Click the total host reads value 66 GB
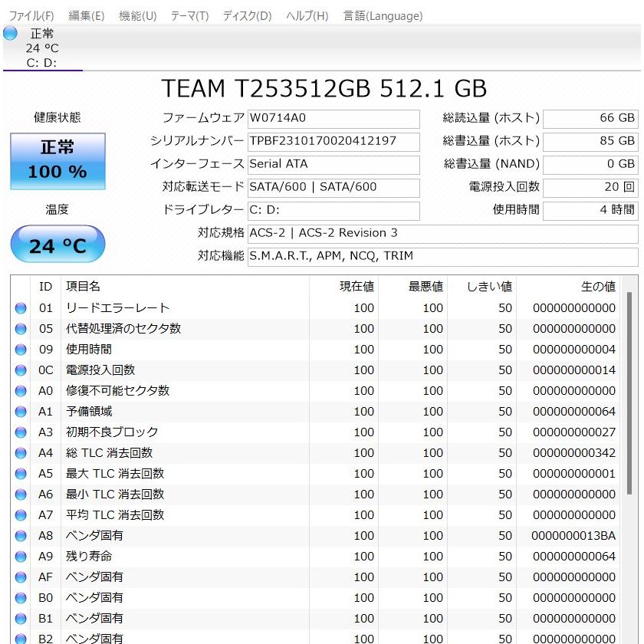Viewport: 644px width, 644px height. pos(590,119)
